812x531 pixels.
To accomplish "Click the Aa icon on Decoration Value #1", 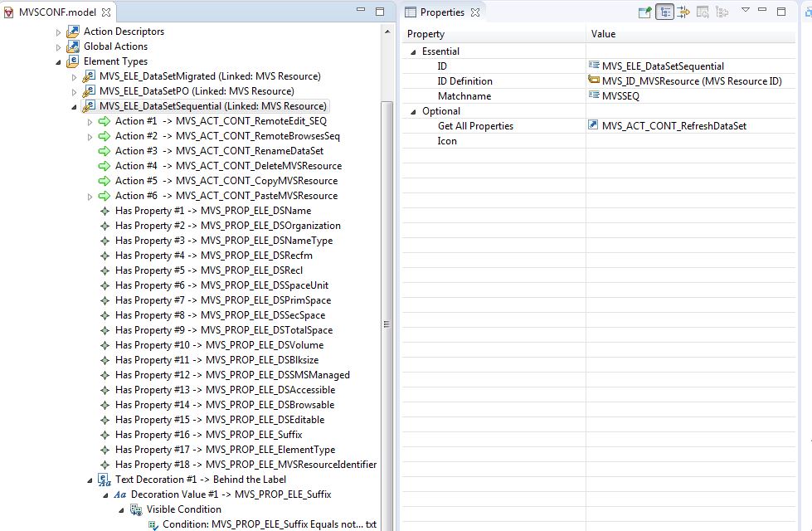I will [121, 494].
